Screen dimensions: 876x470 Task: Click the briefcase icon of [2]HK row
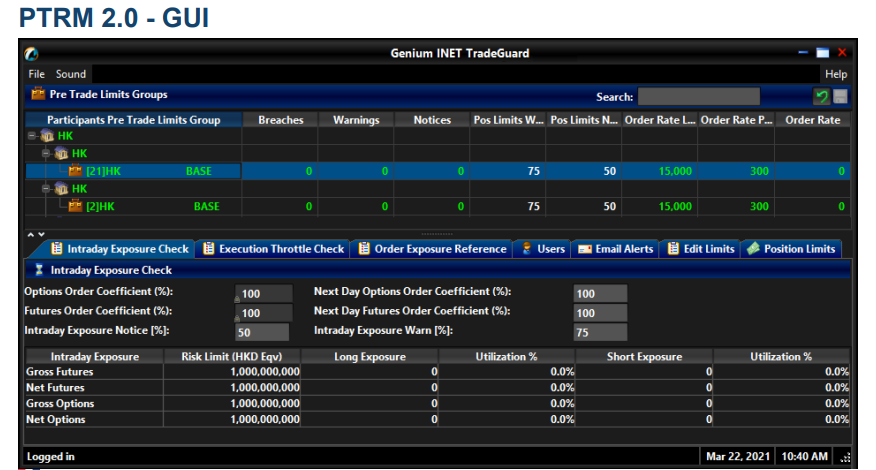[75, 206]
